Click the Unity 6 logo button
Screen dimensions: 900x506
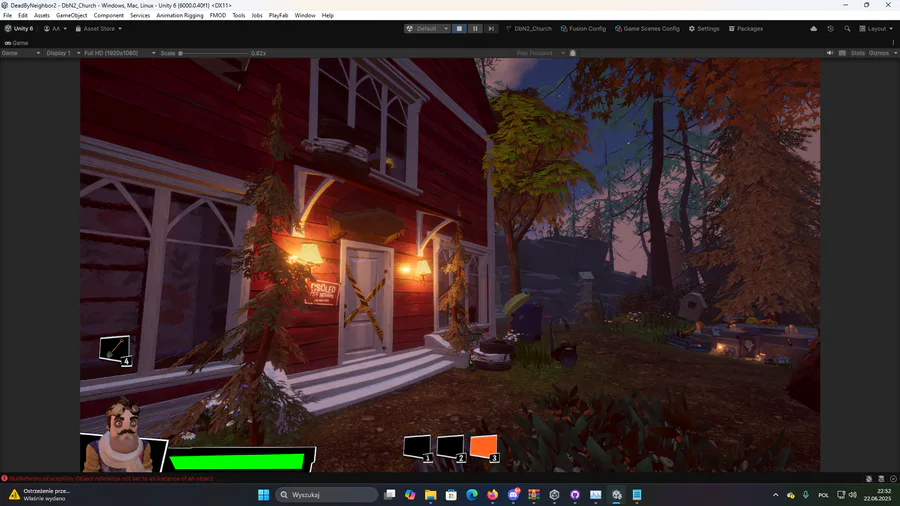(x=19, y=29)
